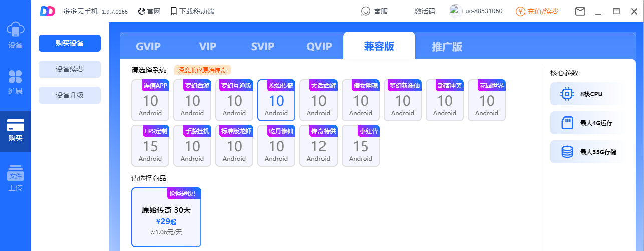644x251 pixels.
Task: Open 客服 customer service chat
Action: pyautogui.click(x=375, y=11)
